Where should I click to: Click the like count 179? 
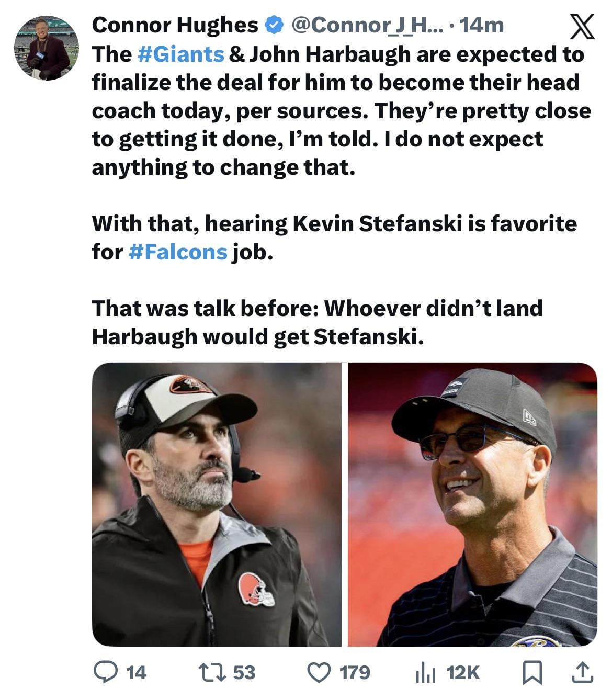click(355, 672)
